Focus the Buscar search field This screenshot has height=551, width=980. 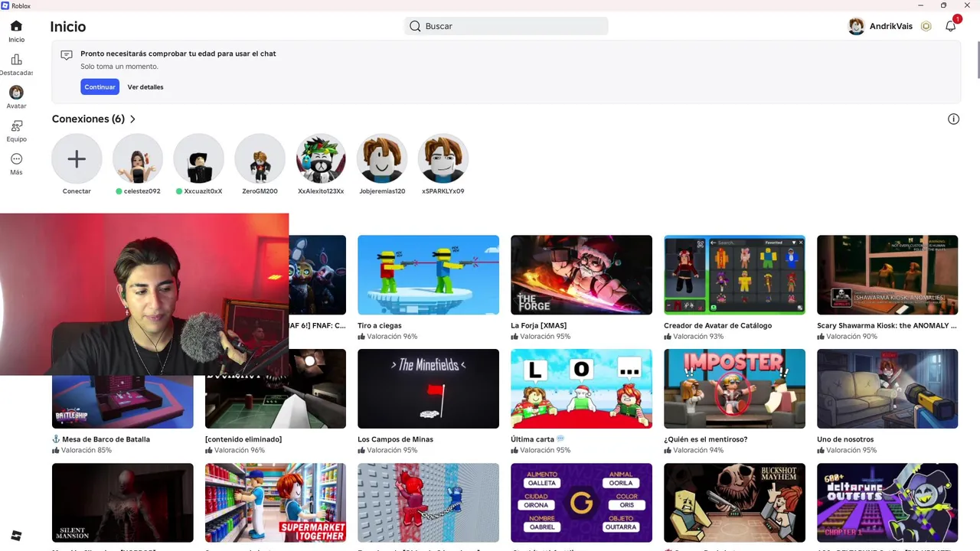[x=506, y=26]
